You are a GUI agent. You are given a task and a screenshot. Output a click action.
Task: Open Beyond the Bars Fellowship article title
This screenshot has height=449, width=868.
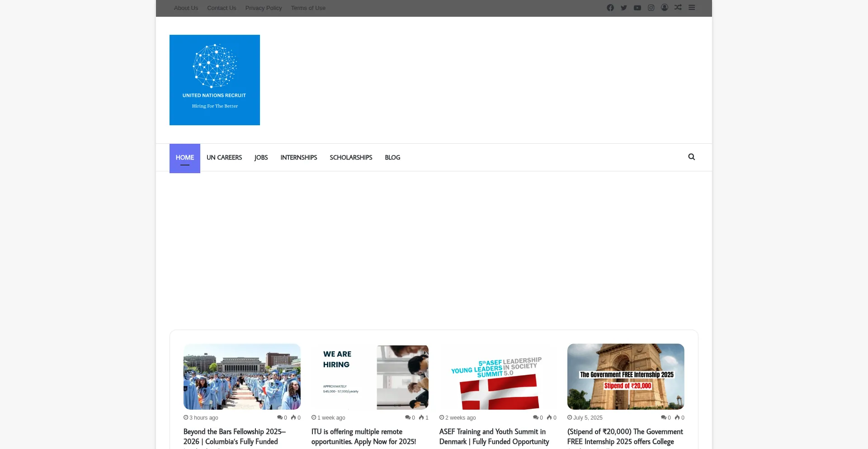coord(235,437)
